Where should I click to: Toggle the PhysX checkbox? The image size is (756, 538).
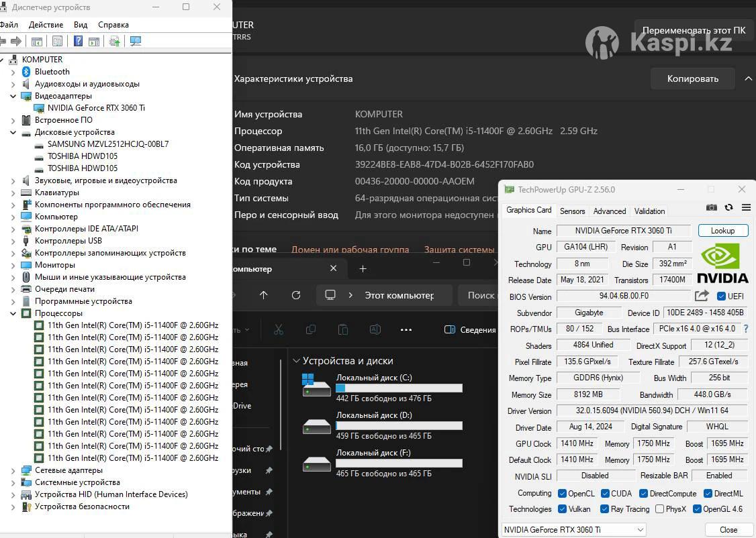[x=659, y=509]
